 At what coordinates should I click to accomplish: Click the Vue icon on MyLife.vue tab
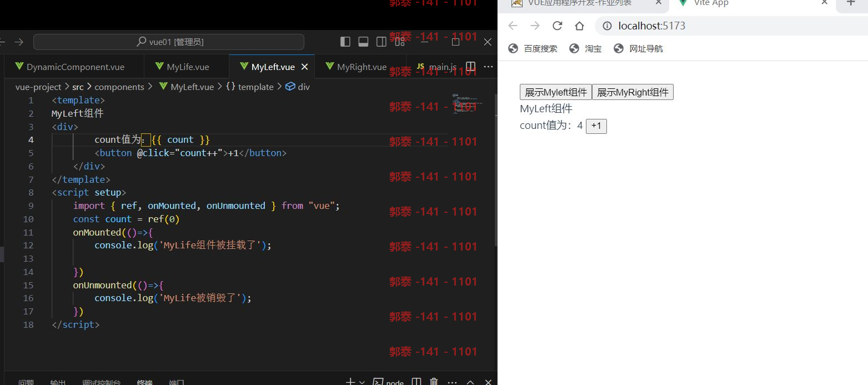click(x=159, y=67)
